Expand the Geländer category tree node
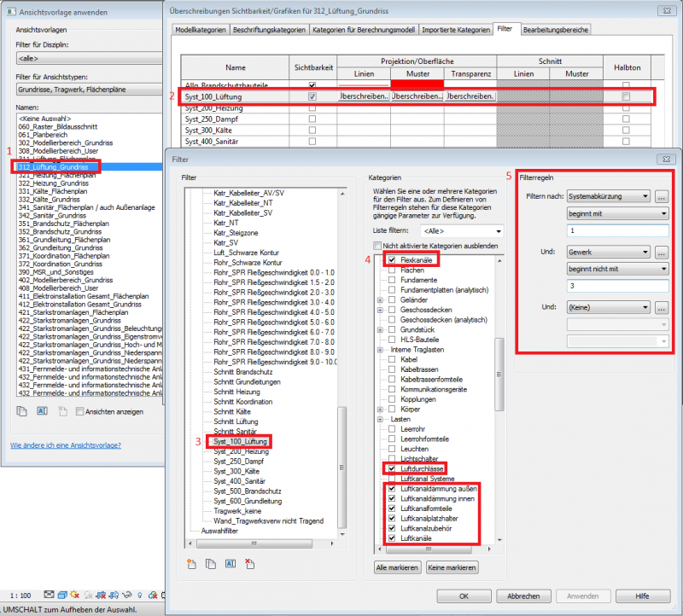 380,300
